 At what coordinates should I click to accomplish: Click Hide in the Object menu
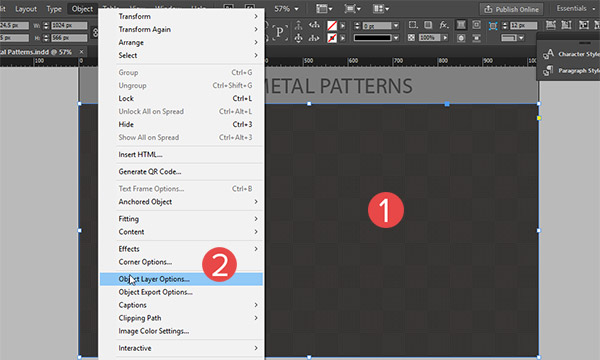[x=181, y=124]
